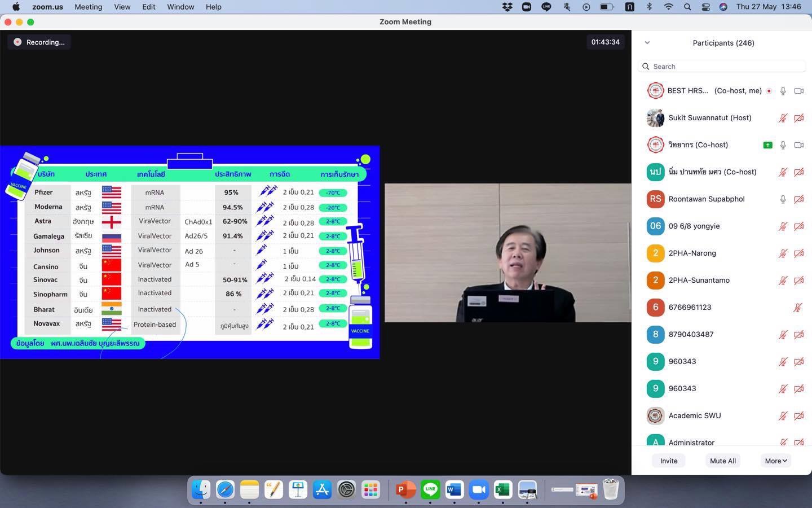Toggle video camera for BEST HRS co-host
Viewport: 812px width, 508px height.
(798, 91)
